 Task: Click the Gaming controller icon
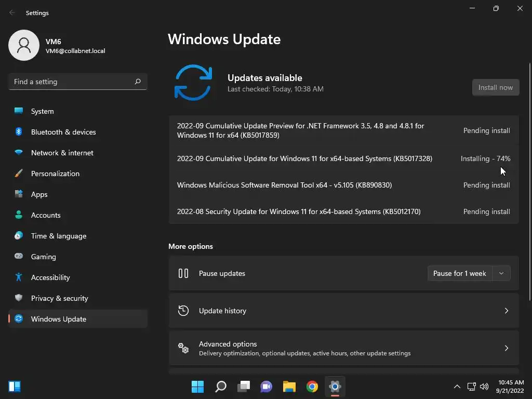(x=19, y=256)
